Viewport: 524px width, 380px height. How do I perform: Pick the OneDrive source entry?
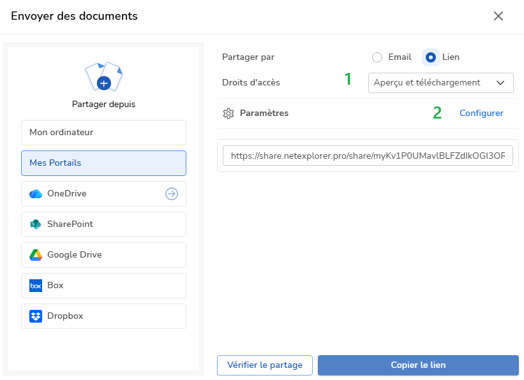(104, 194)
